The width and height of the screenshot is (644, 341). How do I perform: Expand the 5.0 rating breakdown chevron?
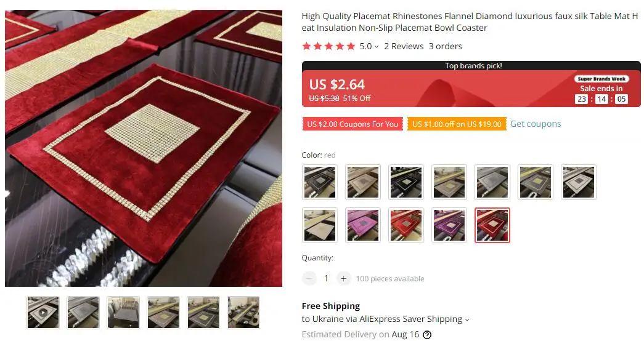pyautogui.click(x=377, y=47)
